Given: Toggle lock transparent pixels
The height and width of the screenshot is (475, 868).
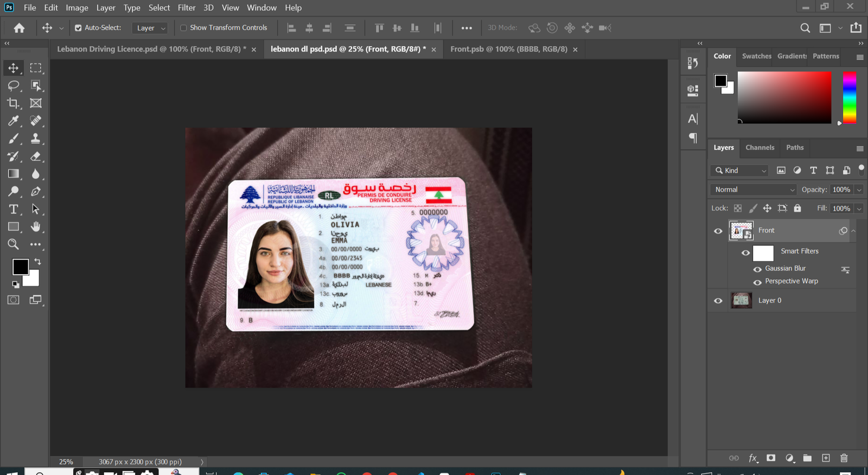Looking at the screenshot, I should click(738, 208).
